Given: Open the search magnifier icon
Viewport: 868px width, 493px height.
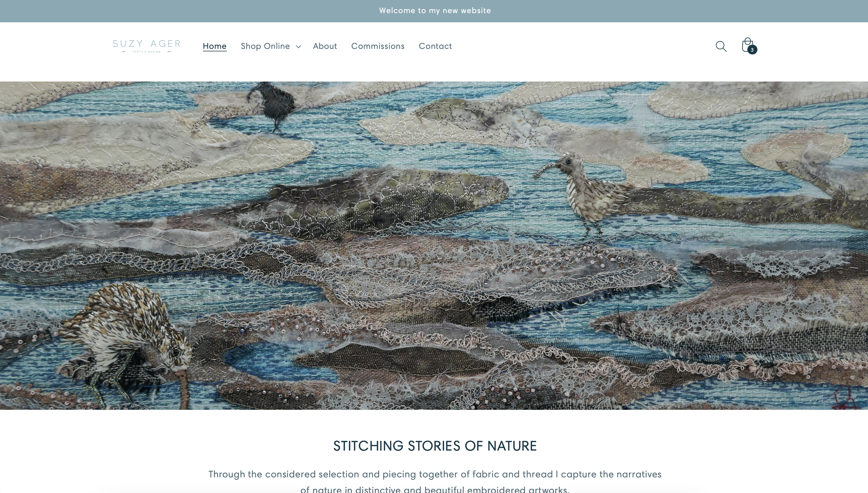Looking at the screenshot, I should (x=721, y=46).
